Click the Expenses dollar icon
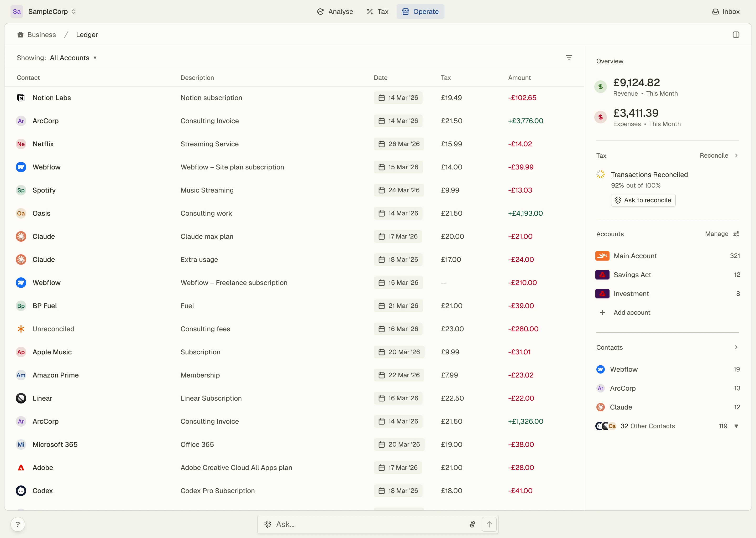Viewport: 756px width, 538px height. 600,117
